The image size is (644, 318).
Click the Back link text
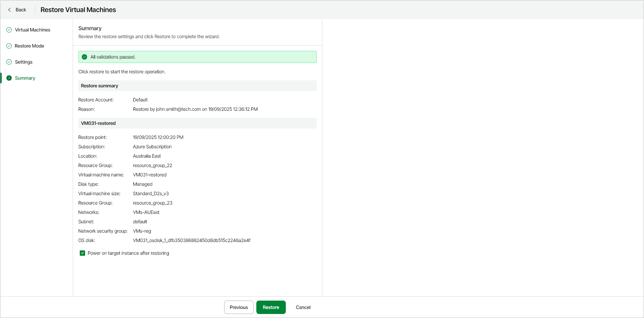[x=21, y=10]
